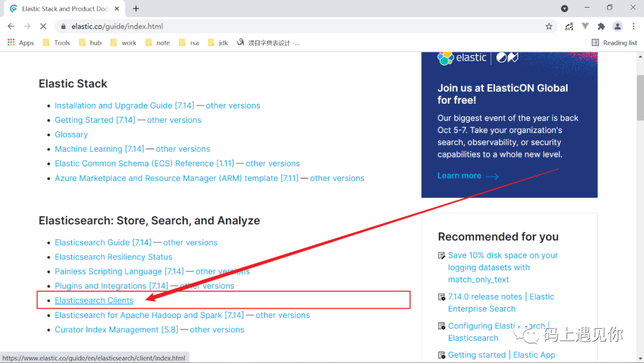Open the Tools bookmark folder

57,43
